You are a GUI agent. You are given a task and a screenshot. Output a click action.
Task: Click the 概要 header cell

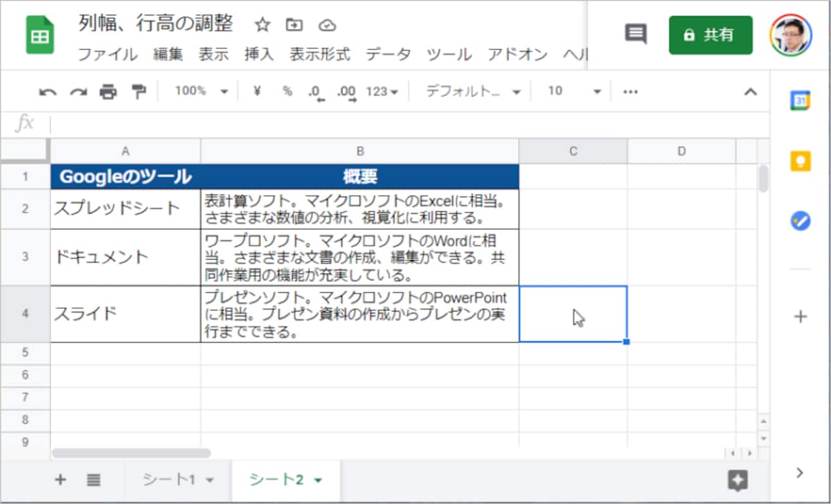pyautogui.click(x=360, y=177)
